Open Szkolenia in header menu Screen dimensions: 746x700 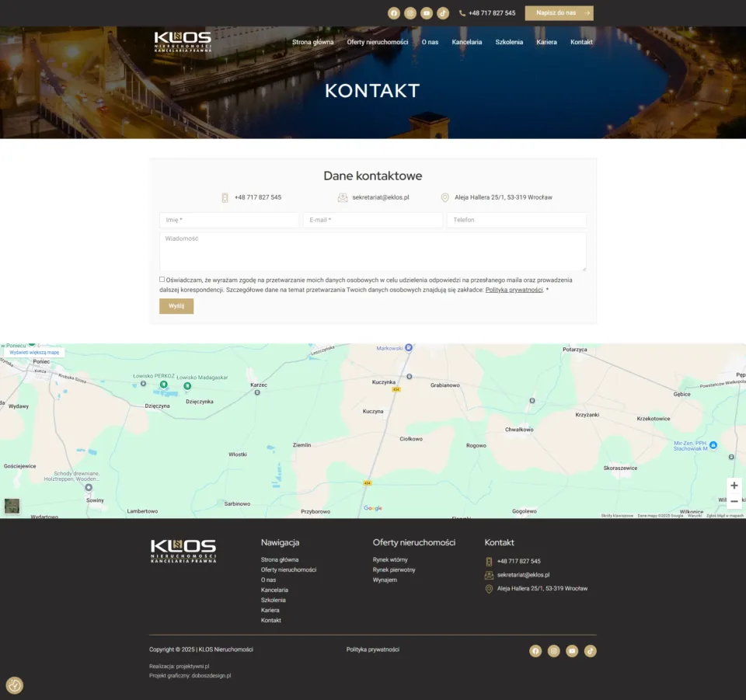pyautogui.click(x=509, y=42)
